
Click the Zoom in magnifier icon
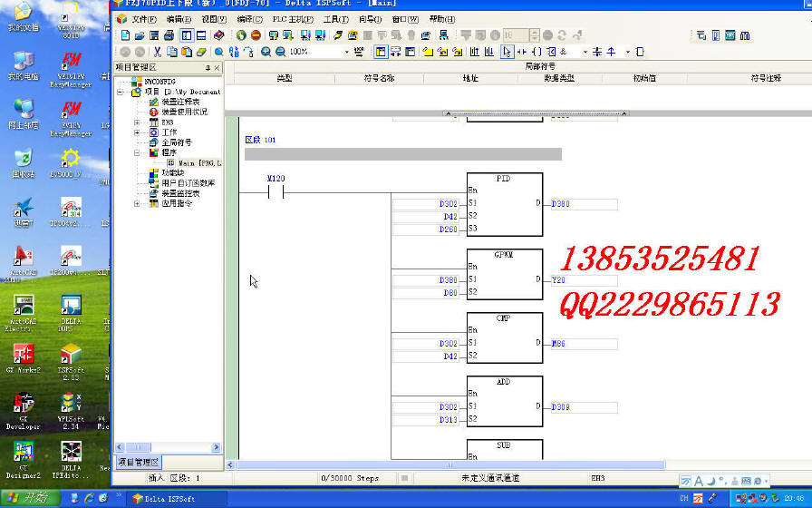[266, 52]
